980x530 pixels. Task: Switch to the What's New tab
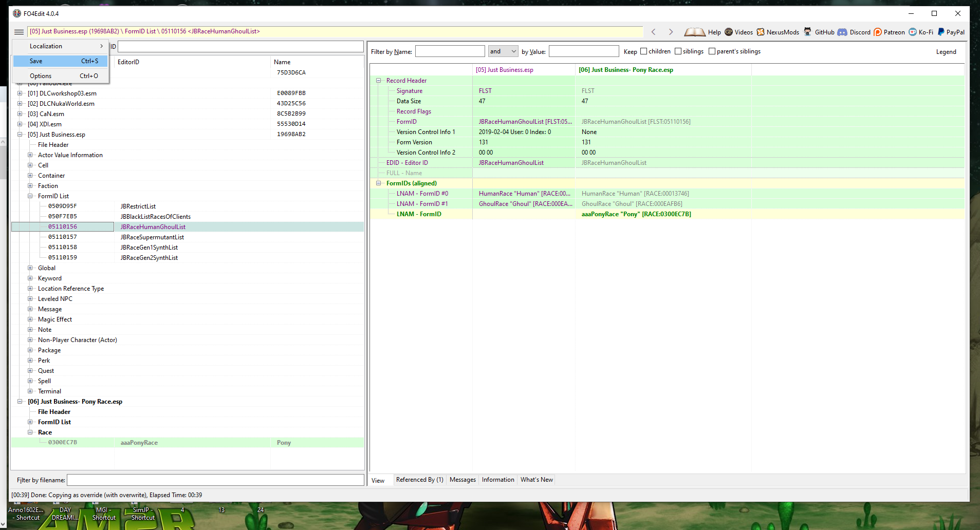537,480
